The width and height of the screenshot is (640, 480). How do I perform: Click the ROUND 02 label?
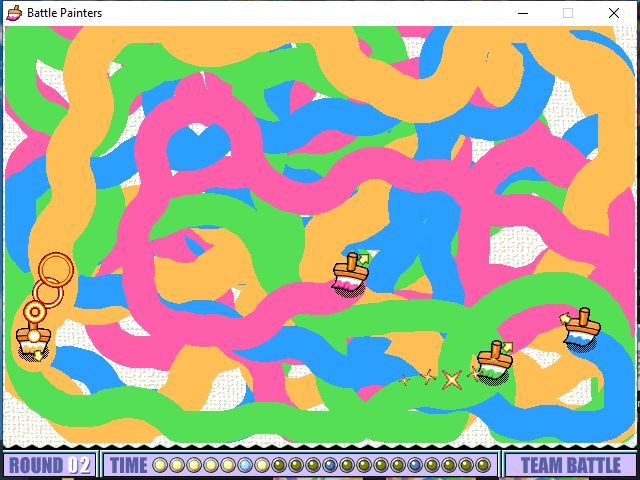coord(49,465)
